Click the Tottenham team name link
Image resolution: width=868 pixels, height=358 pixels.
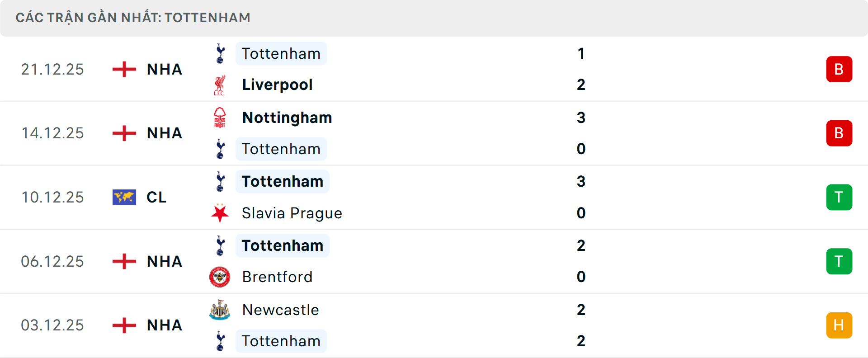coord(281,53)
